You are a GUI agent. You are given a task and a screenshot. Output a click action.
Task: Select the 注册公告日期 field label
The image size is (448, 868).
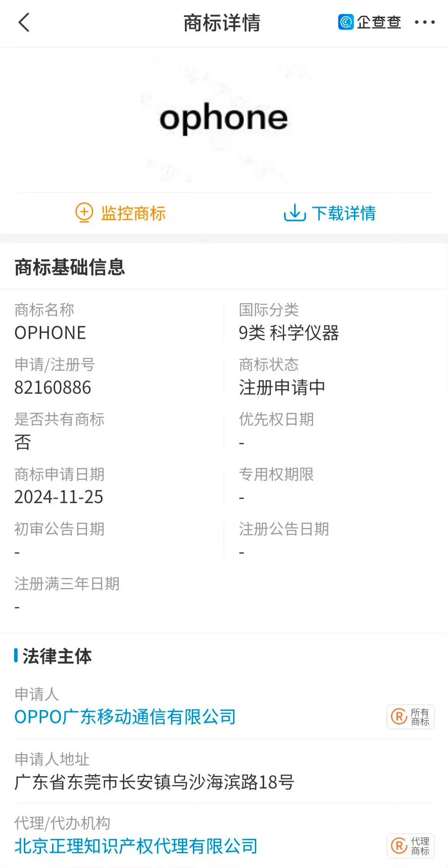coord(284,529)
